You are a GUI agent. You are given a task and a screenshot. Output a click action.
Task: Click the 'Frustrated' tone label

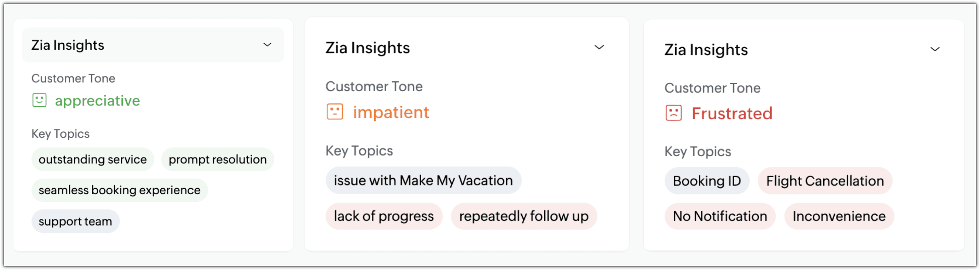[731, 114]
